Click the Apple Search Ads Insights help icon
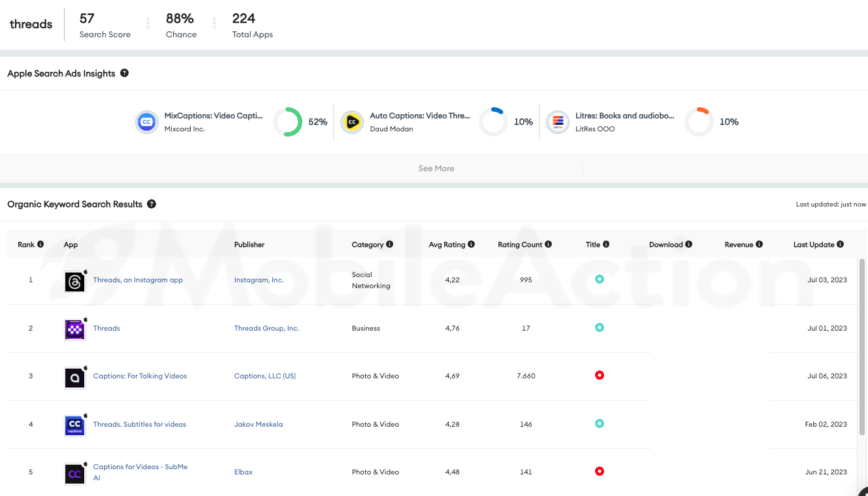Viewport: 868px width, 496px height. (x=124, y=73)
